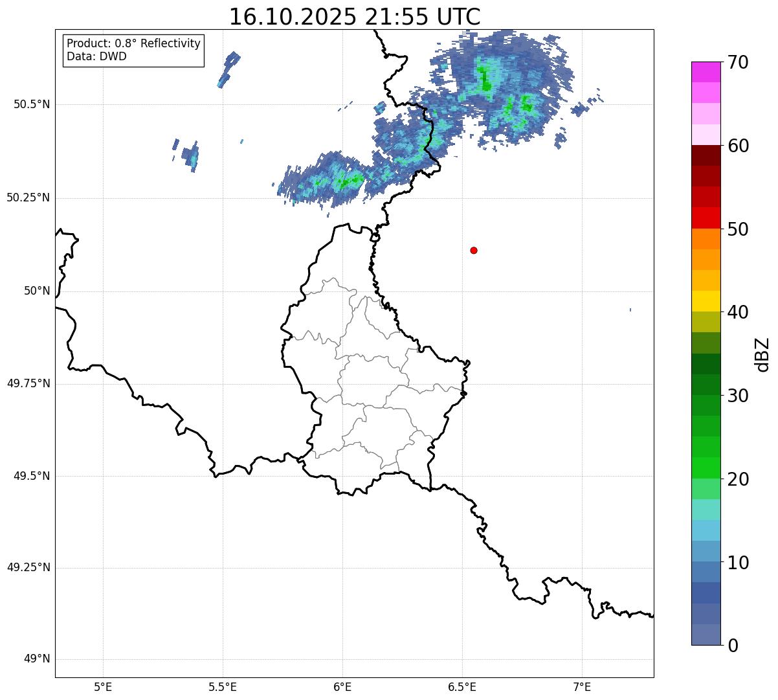Pick the dark maroon swatch below 60 dBZ
Viewport: 778px width, 700px height.
click(x=706, y=155)
